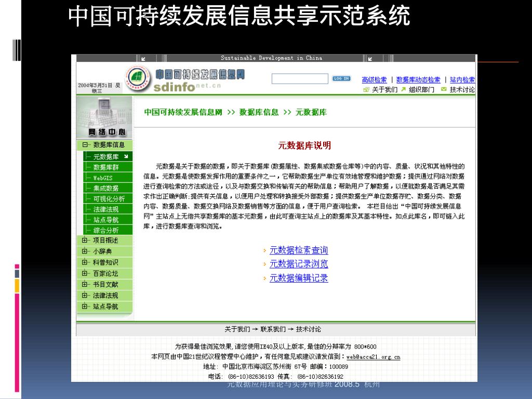Image resolution: width=532 pixels, height=399 pixels.
Task: Focus the search text field in header
Action: click(300, 79)
